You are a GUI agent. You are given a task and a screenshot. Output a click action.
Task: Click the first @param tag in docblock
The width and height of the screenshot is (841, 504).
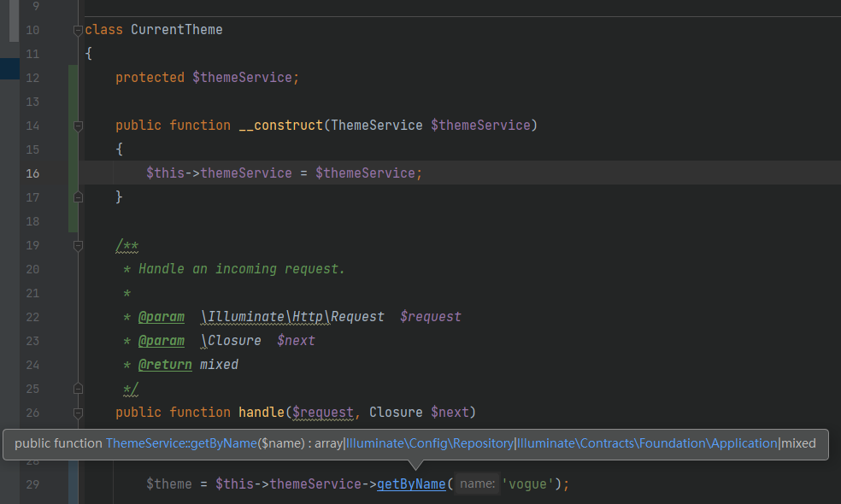coord(162,317)
